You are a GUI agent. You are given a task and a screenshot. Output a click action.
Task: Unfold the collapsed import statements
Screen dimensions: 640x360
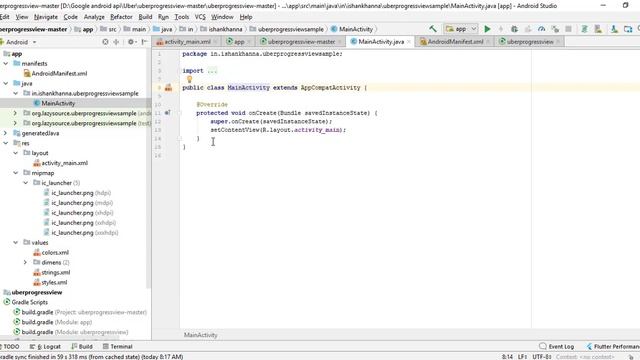[x=212, y=71]
